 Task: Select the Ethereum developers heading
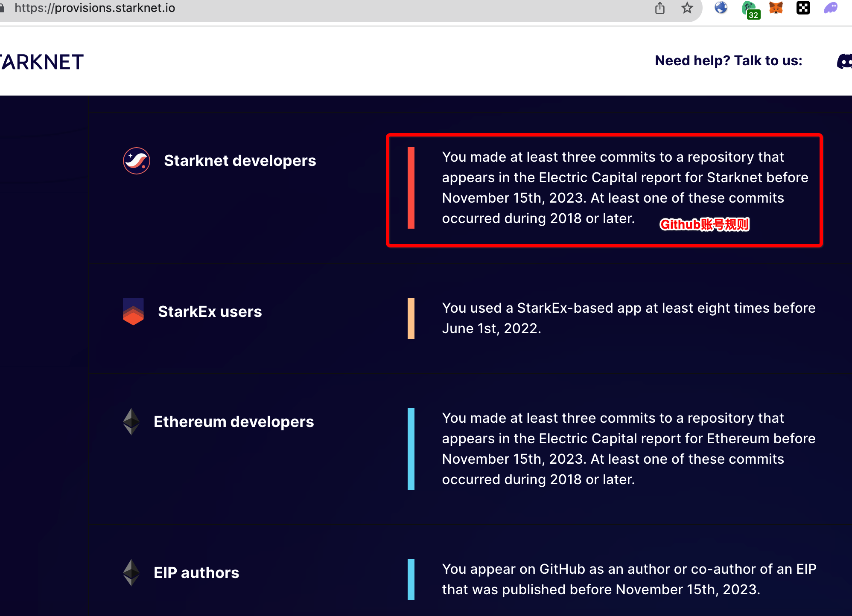[233, 422]
